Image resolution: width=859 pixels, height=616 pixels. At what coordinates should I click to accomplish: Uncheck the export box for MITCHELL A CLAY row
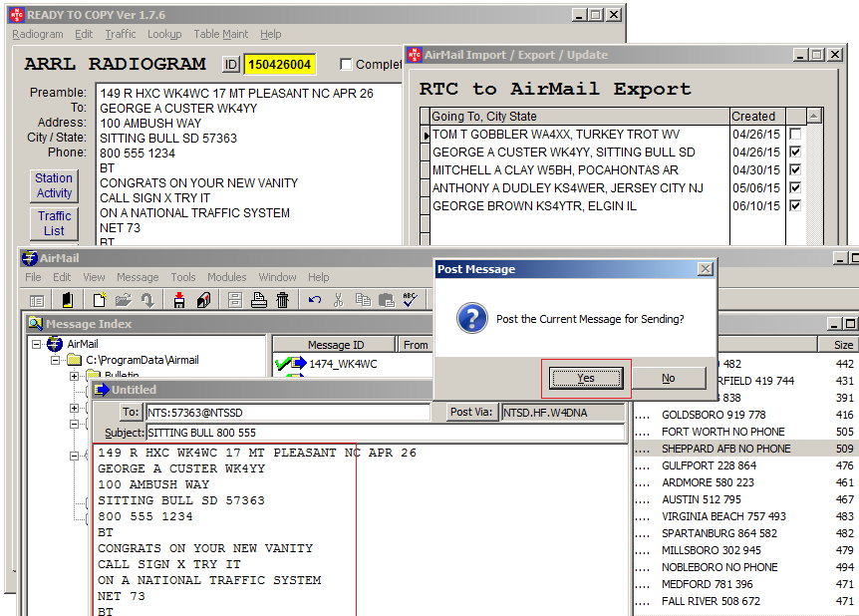click(795, 169)
